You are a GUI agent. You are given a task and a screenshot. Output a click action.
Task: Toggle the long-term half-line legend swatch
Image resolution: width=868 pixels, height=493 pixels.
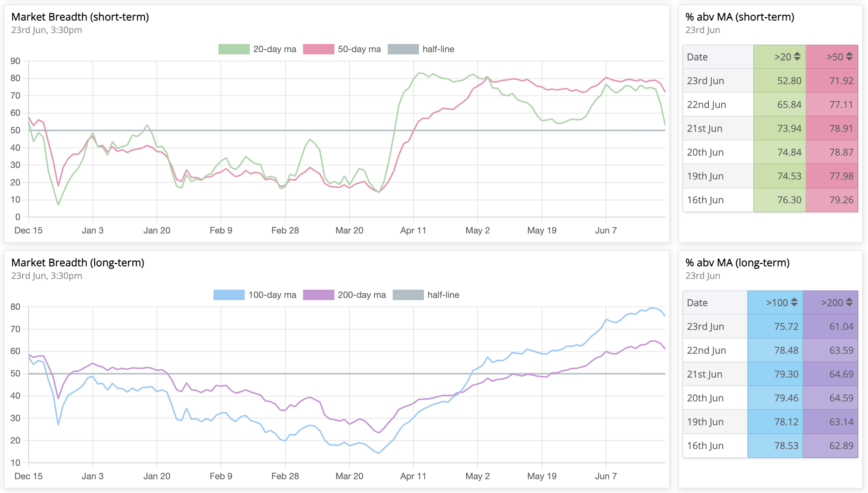(x=408, y=295)
